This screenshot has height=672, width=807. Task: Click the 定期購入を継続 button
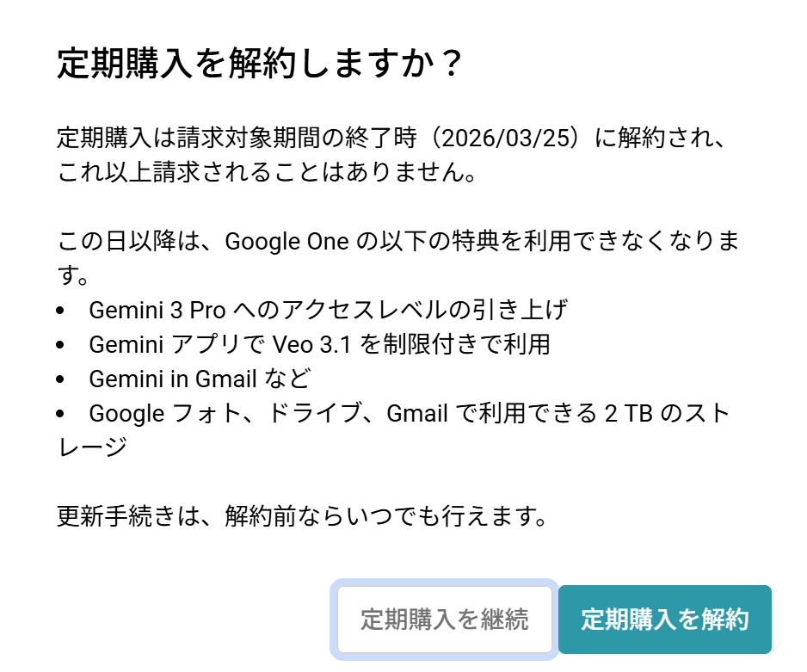444,620
